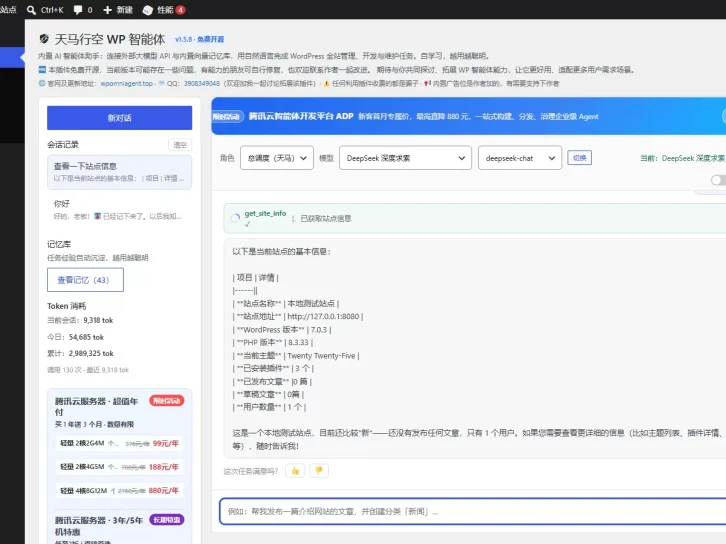Screen dimensions: 726x544
Task: Click the blue new conversation button
Action: [x=119, y=118]
